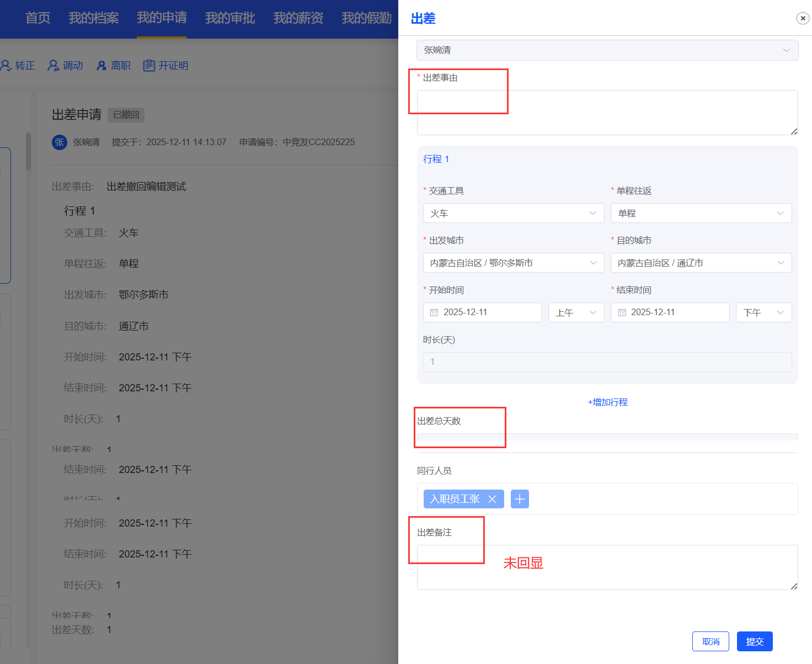Click the 提交 button
The width and height of the screenshot is (812, 664).
click(755, 641)
